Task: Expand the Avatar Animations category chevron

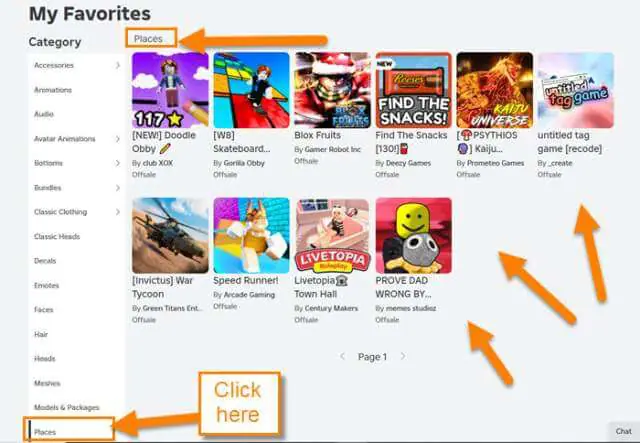Action: [x=118, y=139]
